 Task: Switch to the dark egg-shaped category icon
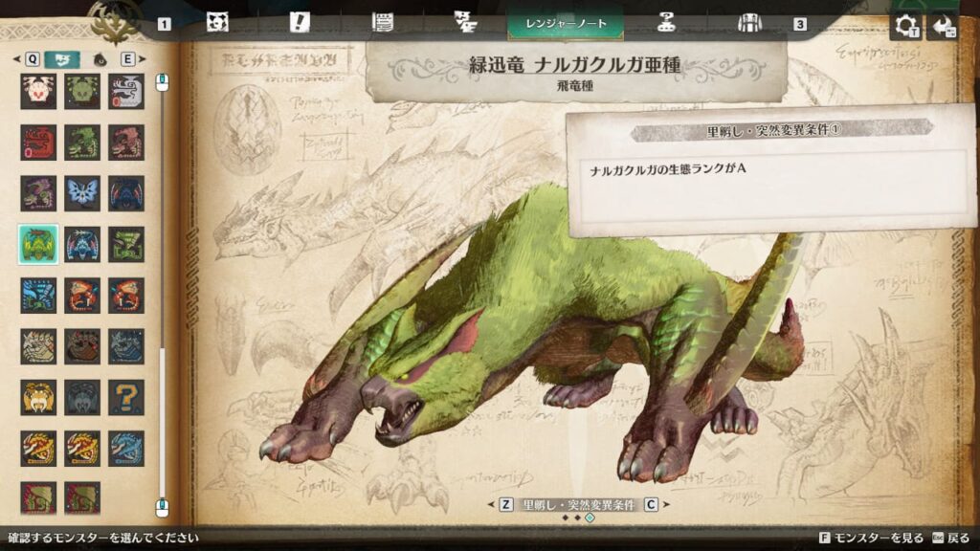pos(100,60)
